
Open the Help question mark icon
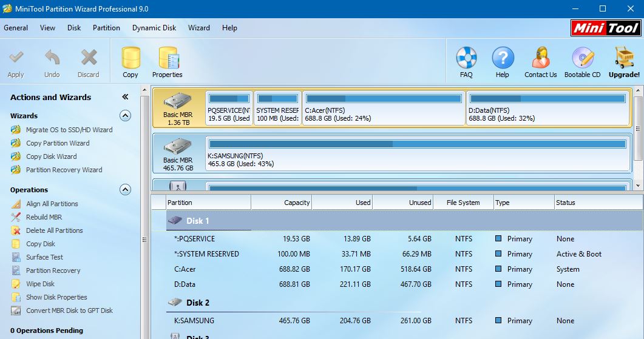click(x=503, y=58)
